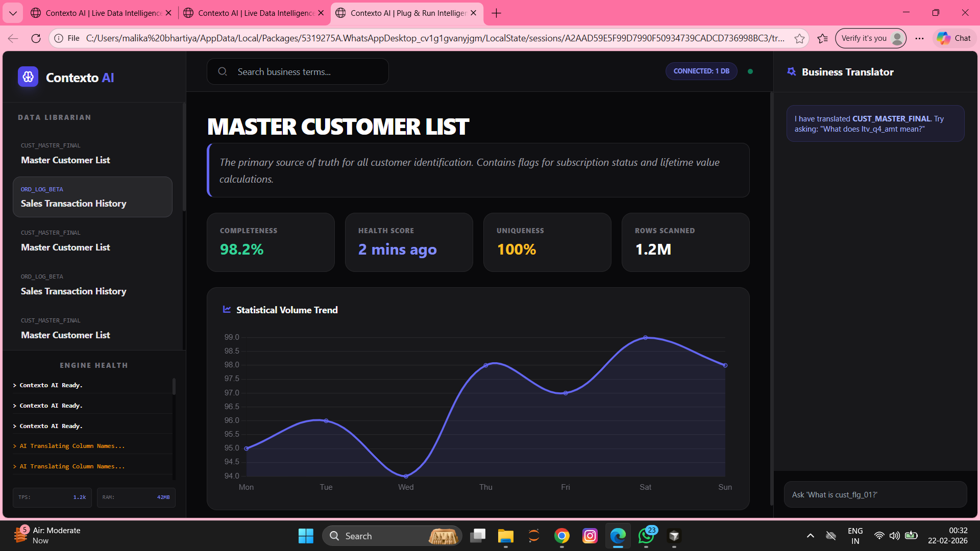Click the Windows taskbar Search box
Screen dimensions: 980x551
point(392,536)
